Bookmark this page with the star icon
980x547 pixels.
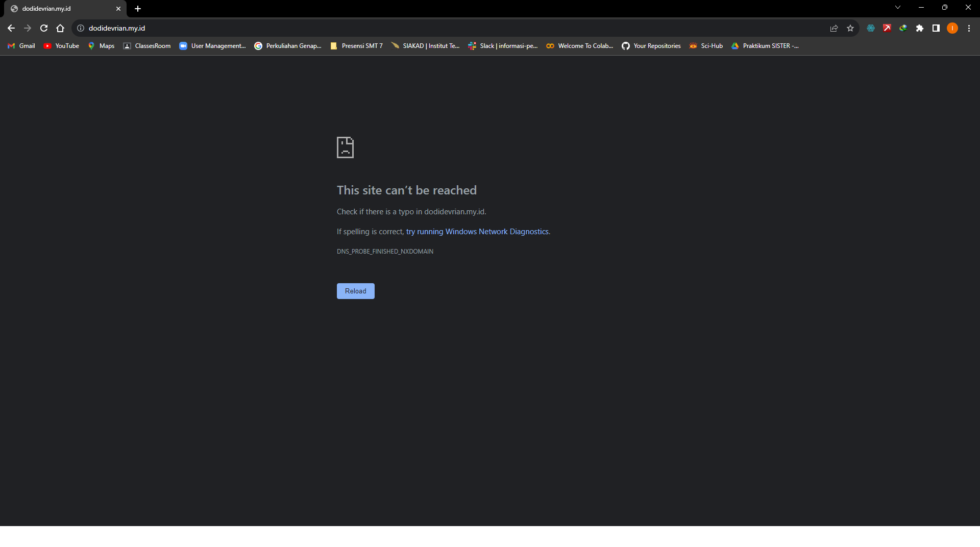pyautogui.click(x=850, y=28)
